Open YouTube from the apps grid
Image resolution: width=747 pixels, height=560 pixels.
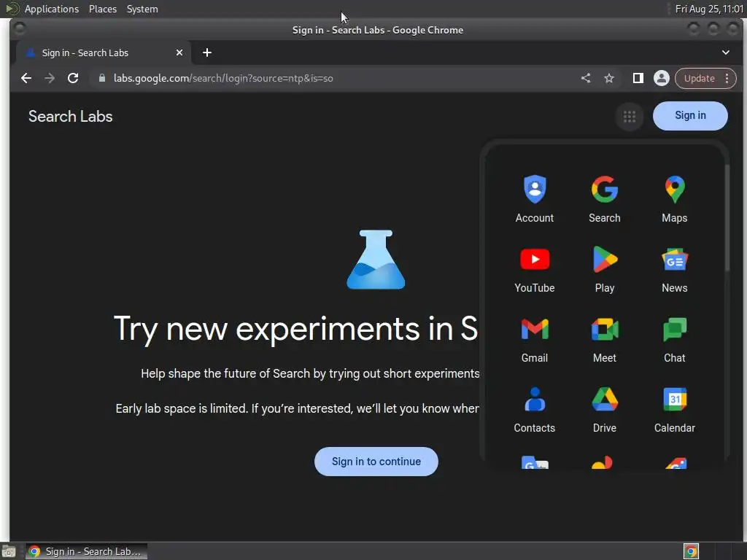click(535, 269)
